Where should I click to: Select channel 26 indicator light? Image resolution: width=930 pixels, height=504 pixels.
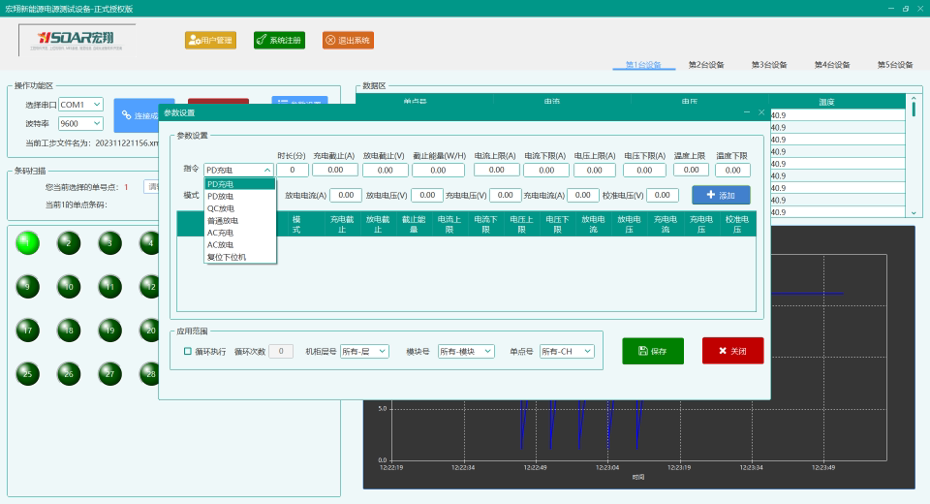pyautogui.click(x=69, y=374)
